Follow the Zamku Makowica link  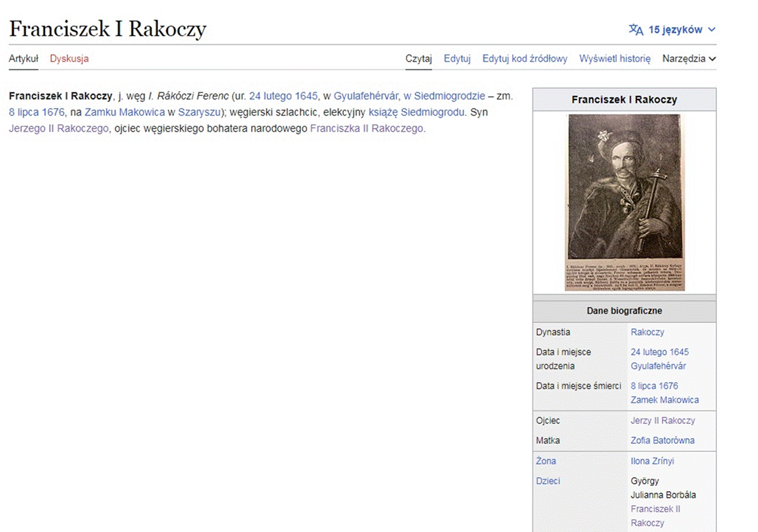pos(125,112)
